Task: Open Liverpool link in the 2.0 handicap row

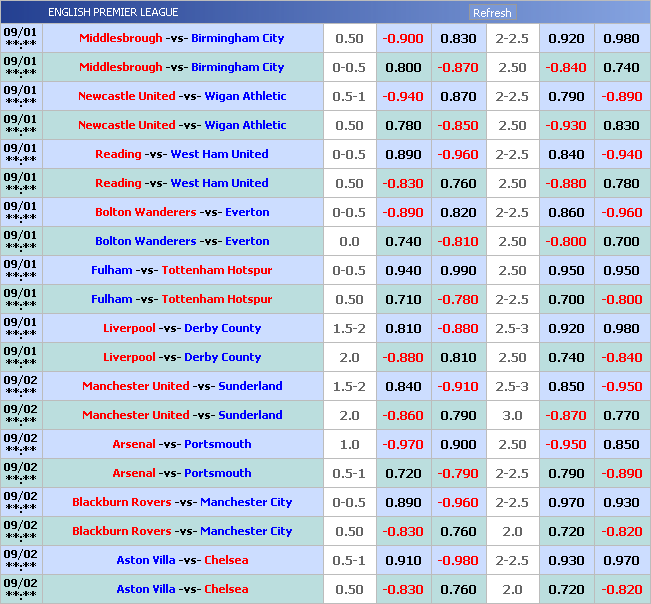Action: (129, 358)
